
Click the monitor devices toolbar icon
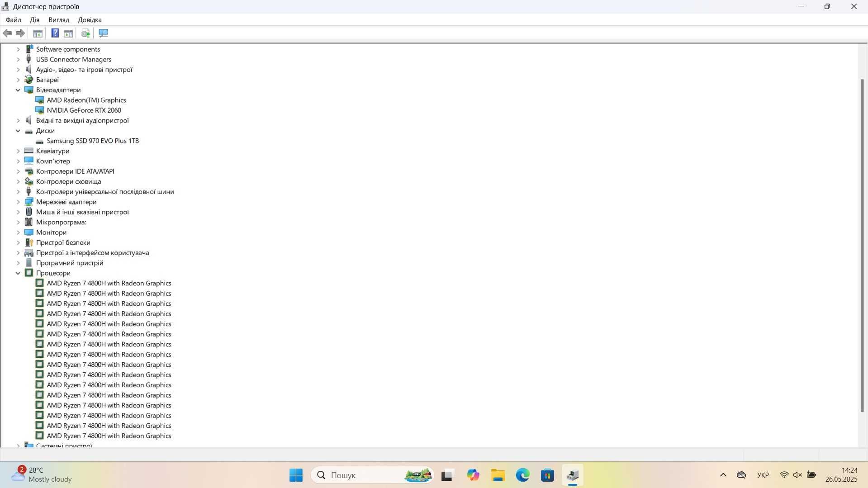point(103,33)
